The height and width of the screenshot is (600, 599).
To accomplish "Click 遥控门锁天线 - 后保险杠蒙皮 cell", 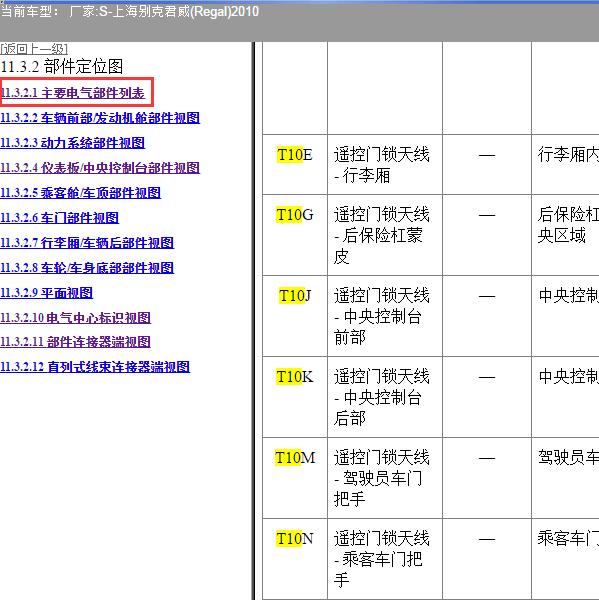I will 385,235.
